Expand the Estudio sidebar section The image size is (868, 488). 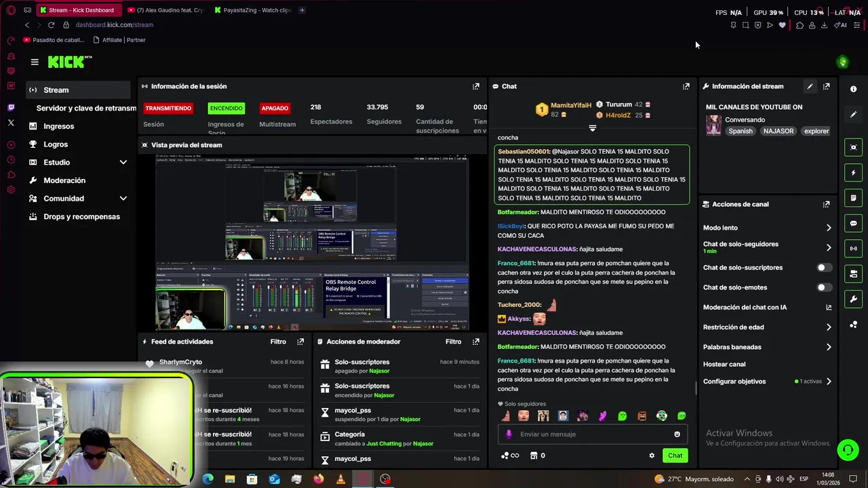(123, 163)
